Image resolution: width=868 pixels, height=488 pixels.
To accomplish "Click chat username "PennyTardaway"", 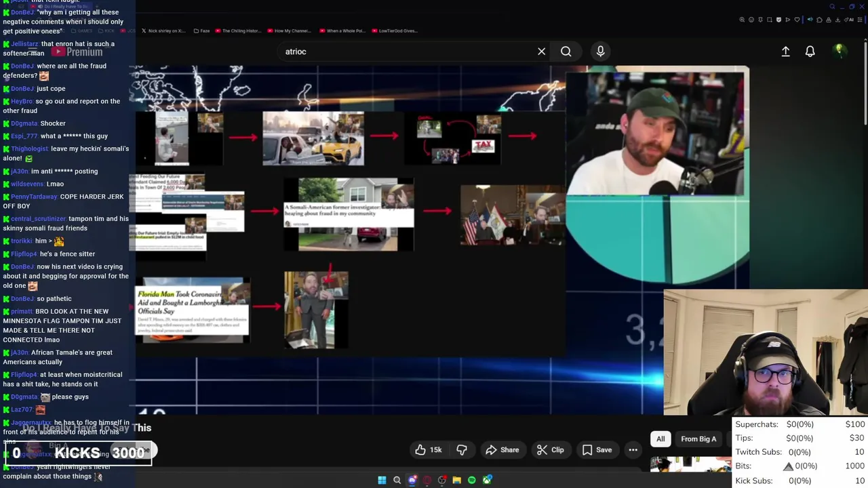I will (34, 197).
